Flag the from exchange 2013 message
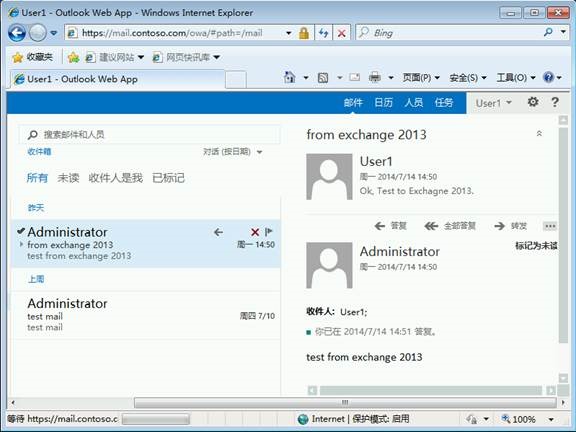The width and height of the screenshot is (576, 432). (269, 231)
